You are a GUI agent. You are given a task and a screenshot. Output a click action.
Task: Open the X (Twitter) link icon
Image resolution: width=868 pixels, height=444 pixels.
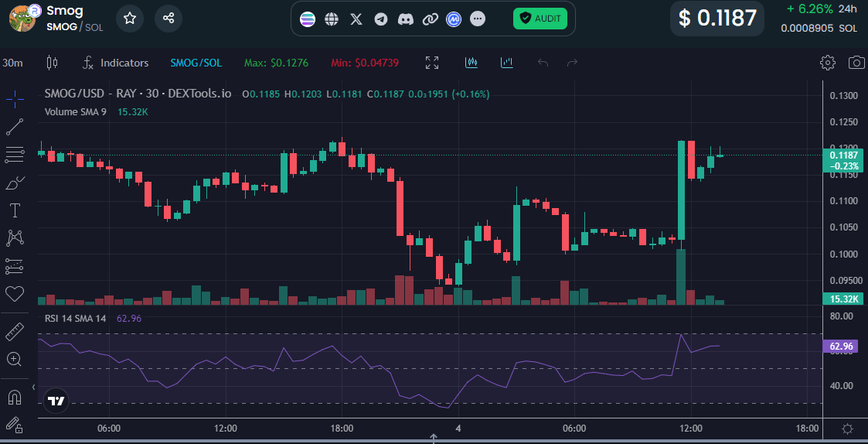(x=356, y=19)
